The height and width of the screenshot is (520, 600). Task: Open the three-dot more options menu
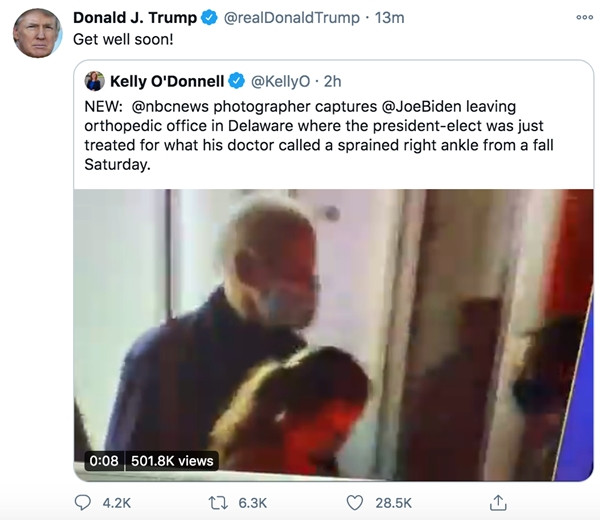click(584, 18)
